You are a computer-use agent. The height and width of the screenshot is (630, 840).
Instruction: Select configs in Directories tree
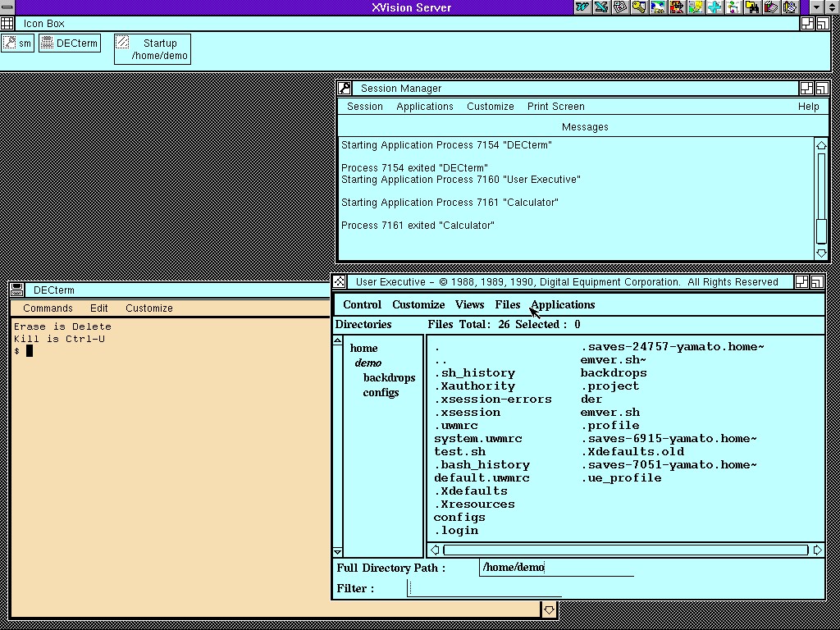click(381, 392)
